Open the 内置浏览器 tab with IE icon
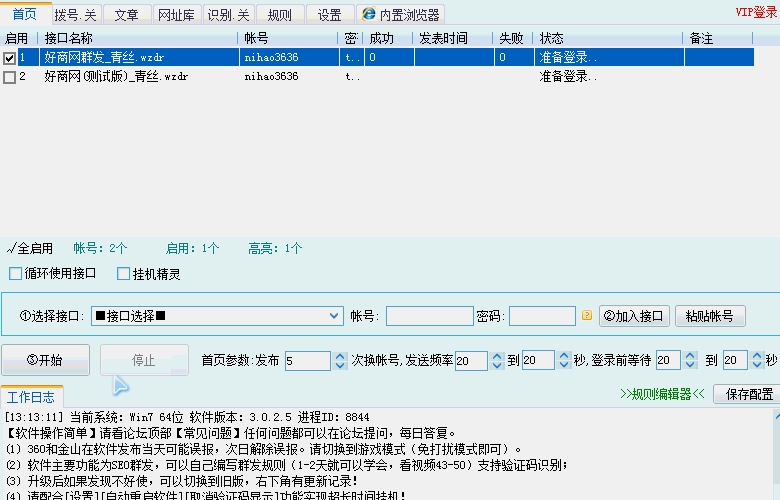The image size is (780, 500). 400,14
